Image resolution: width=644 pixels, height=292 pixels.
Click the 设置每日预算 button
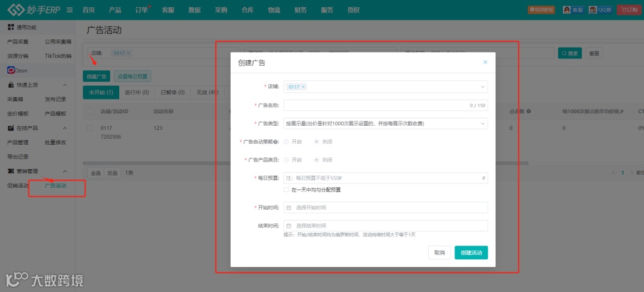tap(132, 76)
